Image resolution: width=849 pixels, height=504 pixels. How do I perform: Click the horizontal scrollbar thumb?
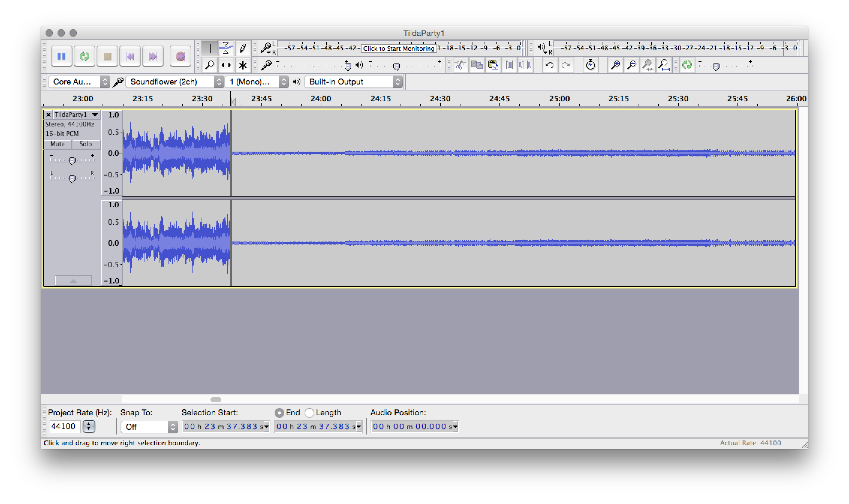tap(216, 400)
